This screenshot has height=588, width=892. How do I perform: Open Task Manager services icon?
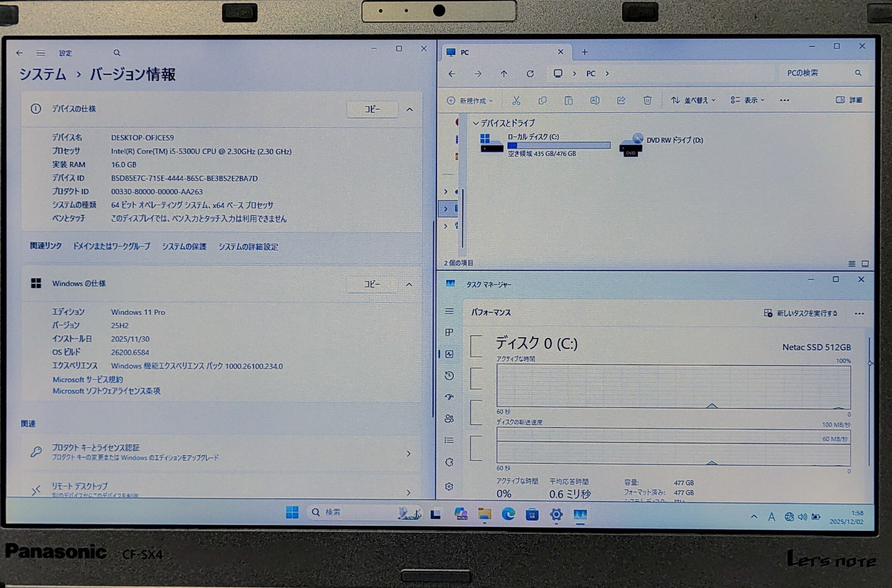pos(449,462)
